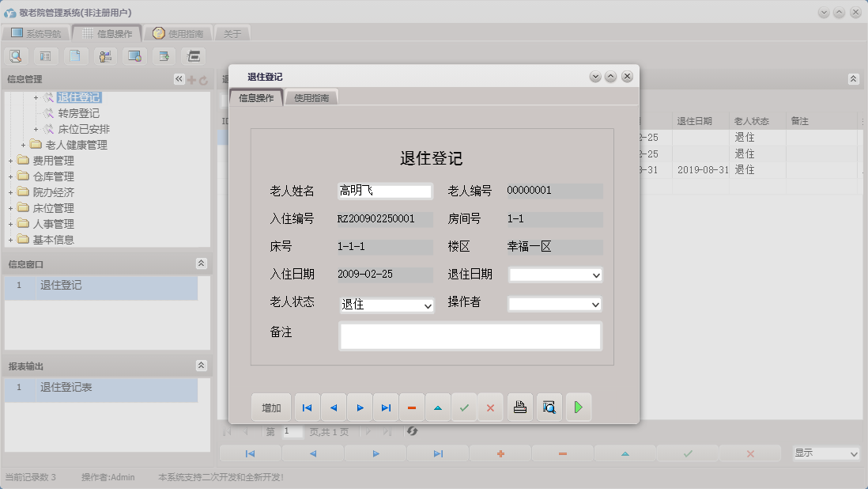Print the 退住登记 record using printer icon

(519, 407)
